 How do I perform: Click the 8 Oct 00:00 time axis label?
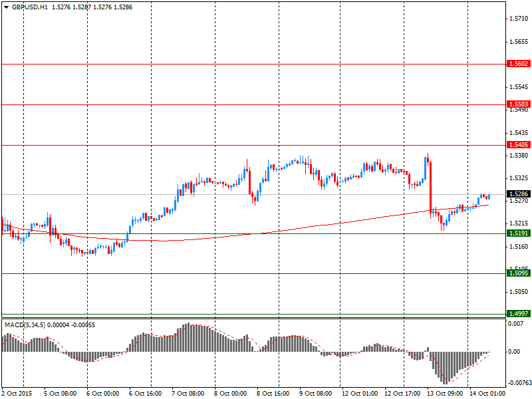pyautogui.click(x=230, y=394)
